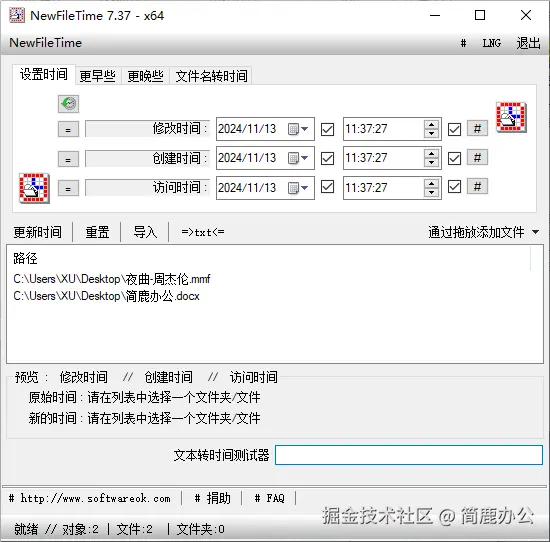Click 退出 to exit the program
The height and width of the screenshot is (542, 550).
tap(528, 43)
